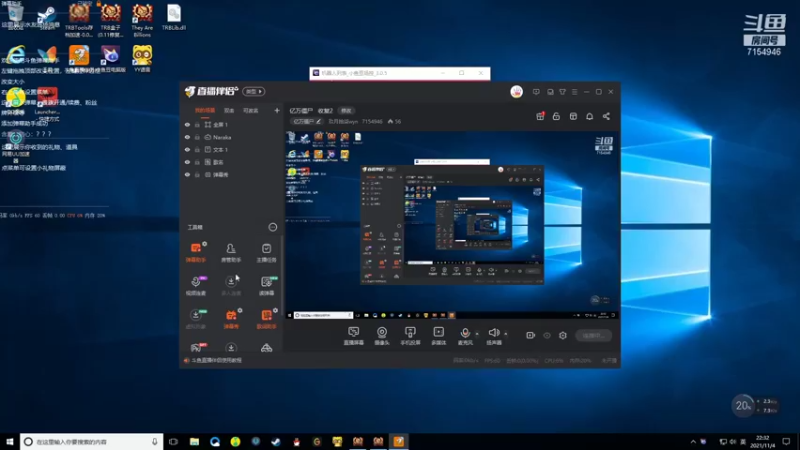The width and height of the screenshot is (800, 450).
Task: Edit the 亿万僵尸 category tag with the pencil
Action: (x=318, y=121)
